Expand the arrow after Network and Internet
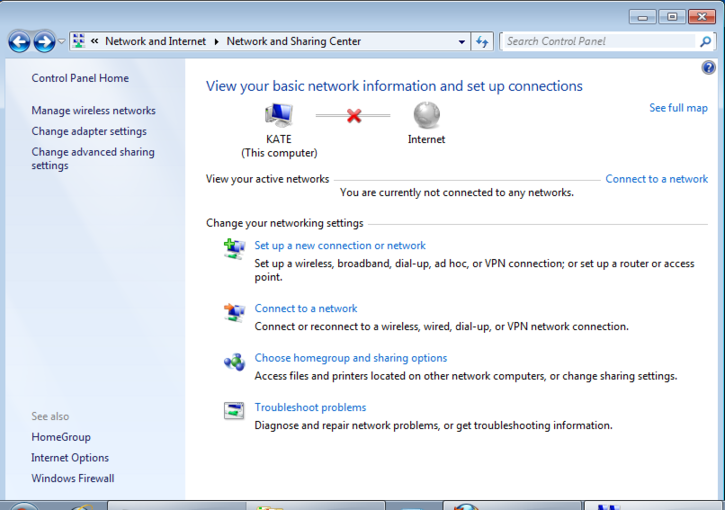This screenshot has height=510, width=725. click(216, 42)
